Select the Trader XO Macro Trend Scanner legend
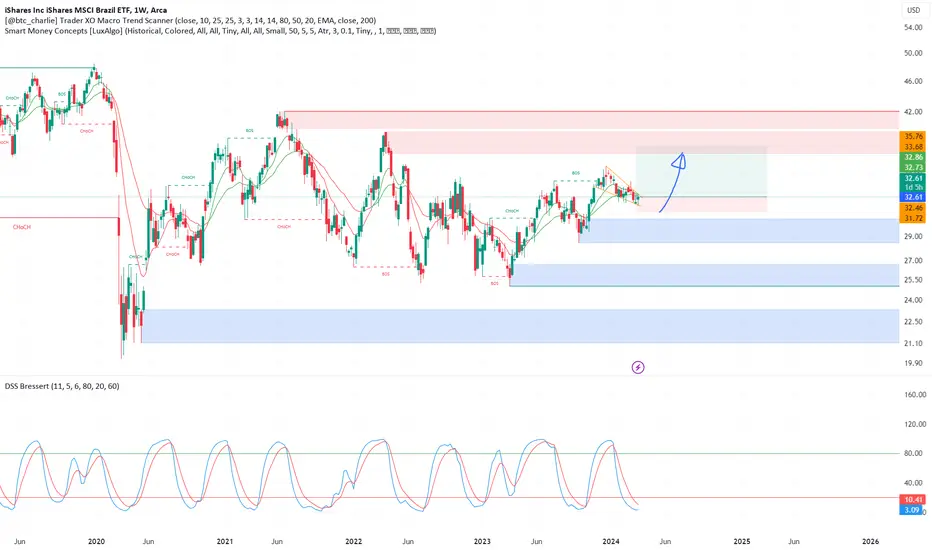932x550 pixels. [190, 20]
